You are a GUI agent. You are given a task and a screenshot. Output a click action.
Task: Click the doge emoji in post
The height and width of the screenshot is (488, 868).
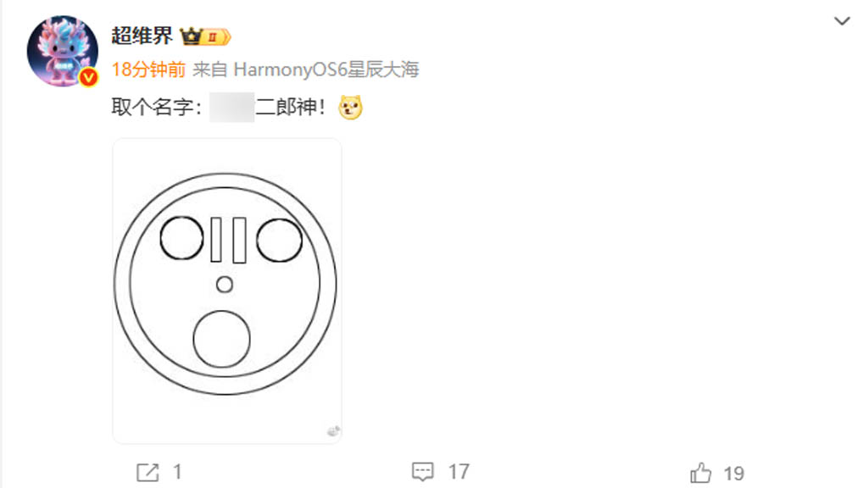[350, 108]
